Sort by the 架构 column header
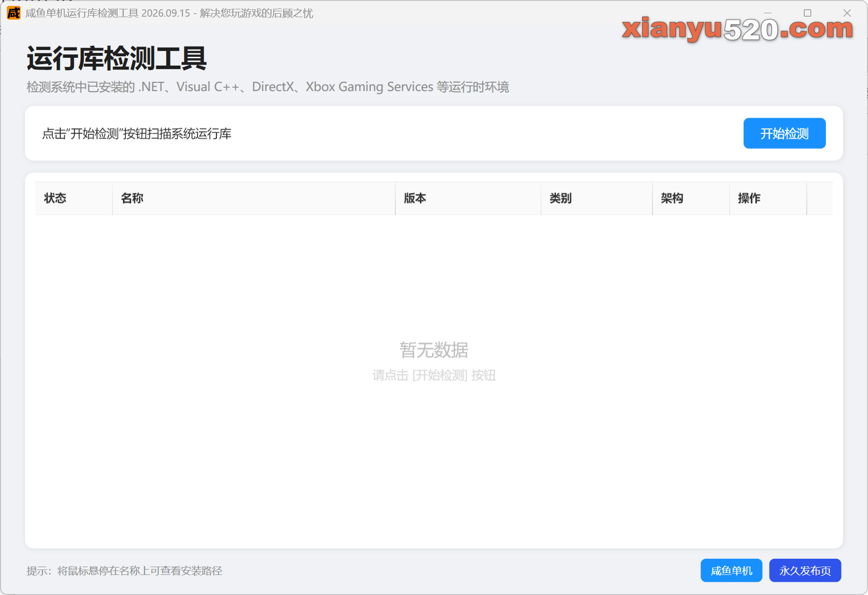 coord(691,198)
